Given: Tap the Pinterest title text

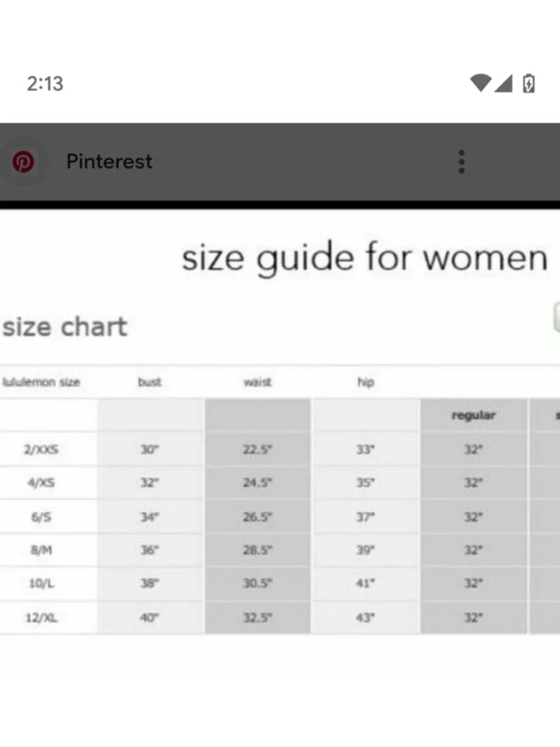Looking at the screenshot, I should [x=109, y=161].
